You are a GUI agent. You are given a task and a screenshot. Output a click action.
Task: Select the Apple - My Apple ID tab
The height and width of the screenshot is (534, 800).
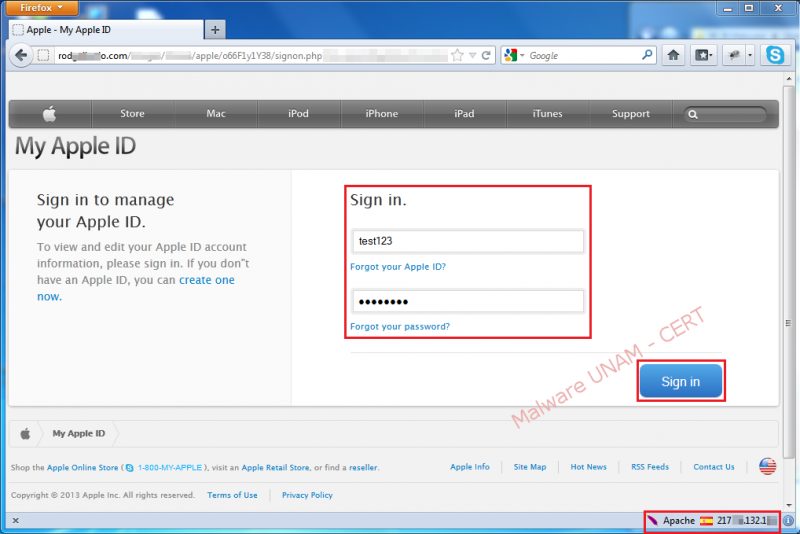[x=106, y=30]
